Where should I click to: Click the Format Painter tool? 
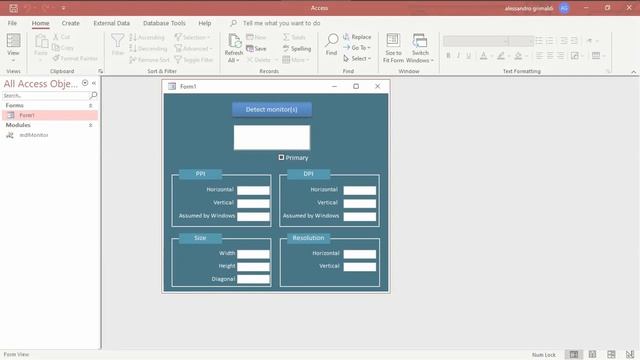click(x=75, y=58)
